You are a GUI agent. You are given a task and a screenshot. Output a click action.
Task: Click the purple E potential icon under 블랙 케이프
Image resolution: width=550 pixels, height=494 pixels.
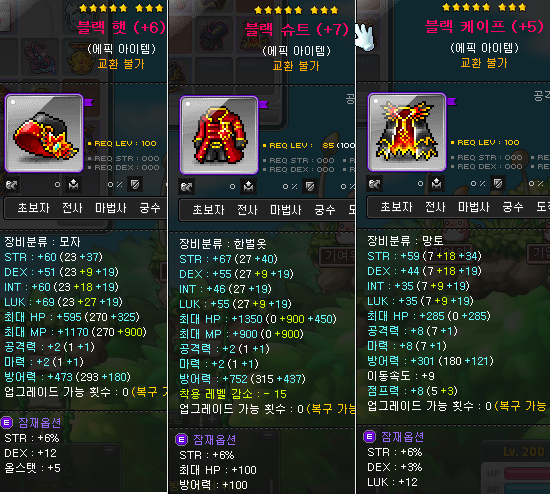tap(369, 437)
